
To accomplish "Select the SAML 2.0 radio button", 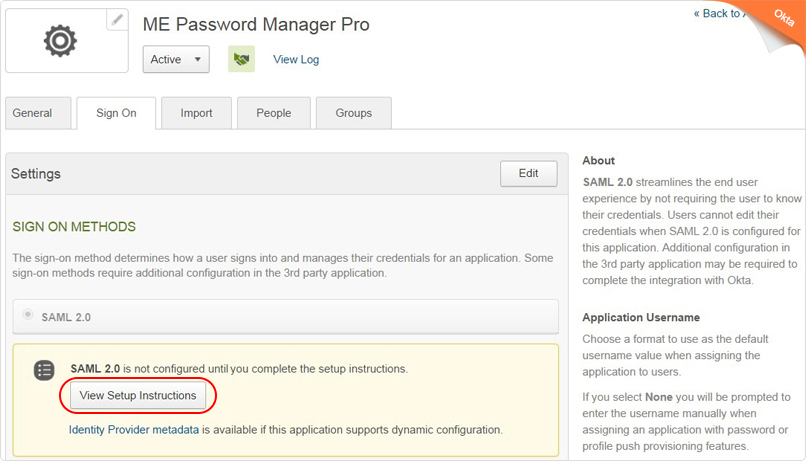I will click(28, 314).
